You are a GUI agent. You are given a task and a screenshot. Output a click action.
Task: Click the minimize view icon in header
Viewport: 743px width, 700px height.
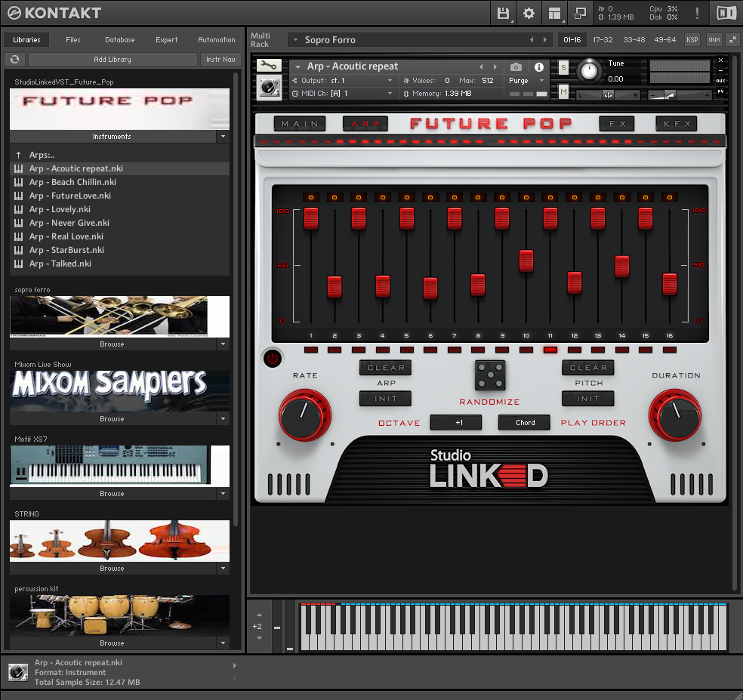tap(579, 13)
